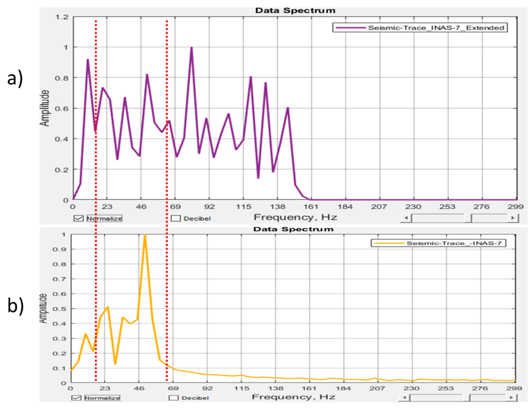The image size is (532, 408).
Task: Click the Amplitude axis label of bottom plot
Action: click(43, 308)
